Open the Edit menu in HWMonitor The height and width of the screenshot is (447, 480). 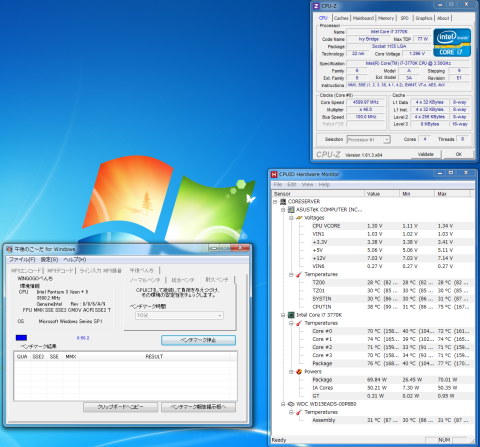click(x=292, y=184)
